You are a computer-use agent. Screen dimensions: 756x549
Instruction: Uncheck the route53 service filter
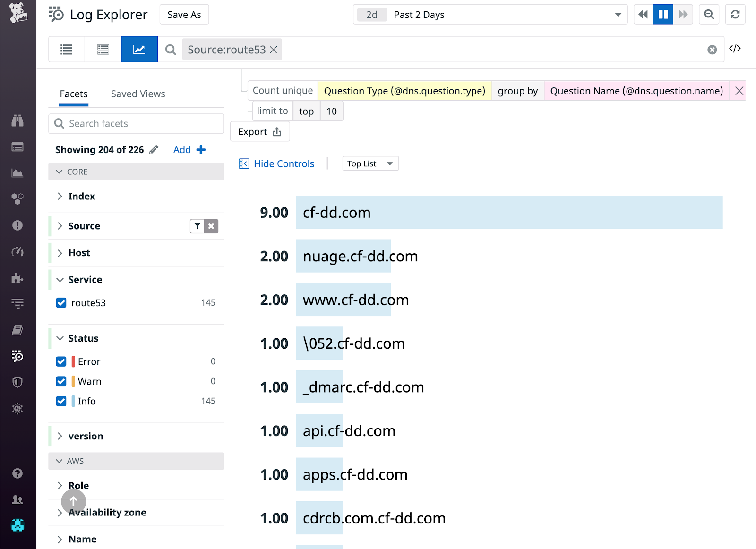click(x=61, y=303)
